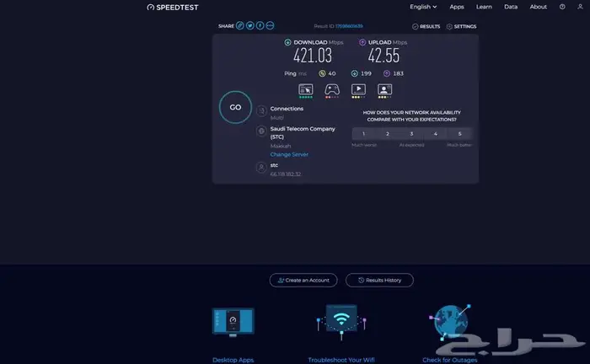Click the gaming controller quality icon

click(x=332, y=89)
